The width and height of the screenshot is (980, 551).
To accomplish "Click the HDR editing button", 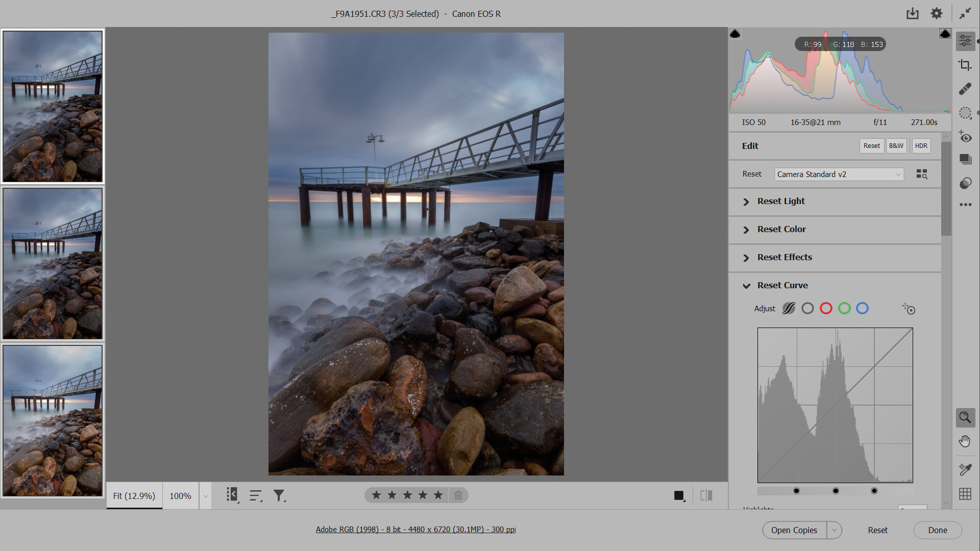I will click(921, 145).
